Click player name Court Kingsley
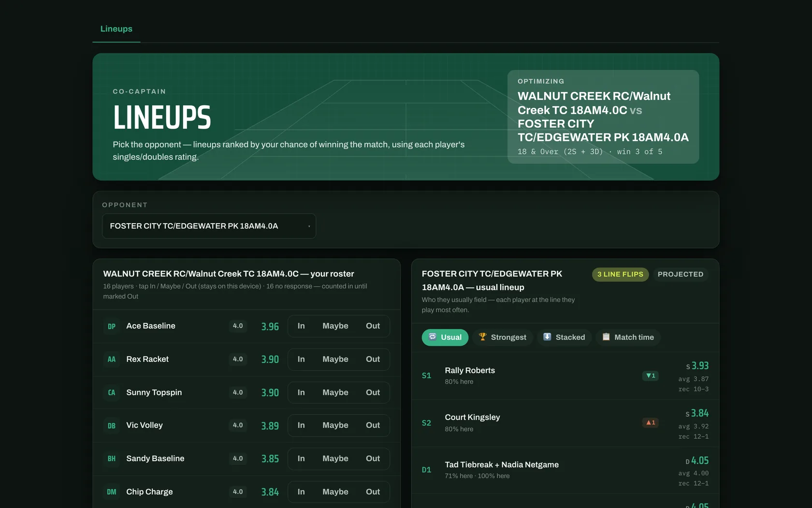Image resolution: width=812 pixels, height=508 pixels. click(x=472, y=418)
